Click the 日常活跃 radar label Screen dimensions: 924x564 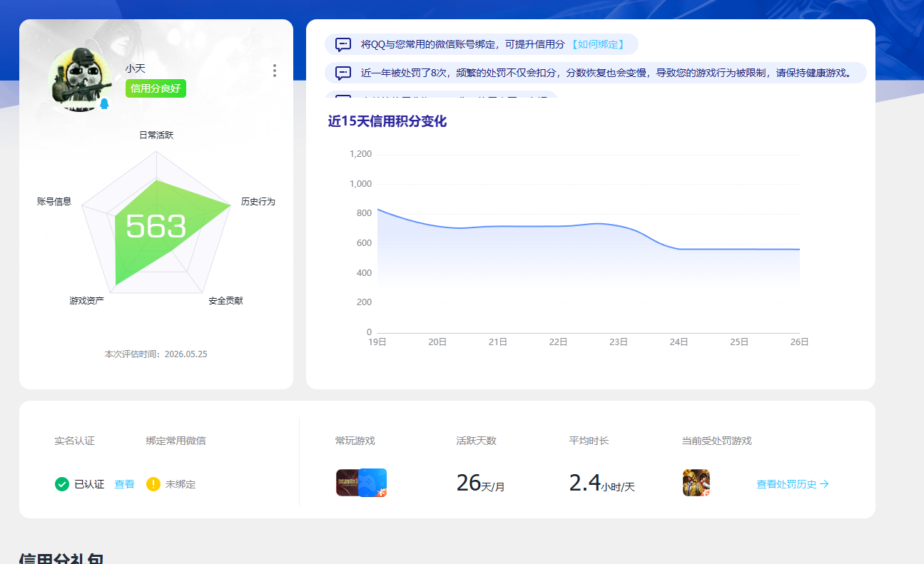coord(156,135)
